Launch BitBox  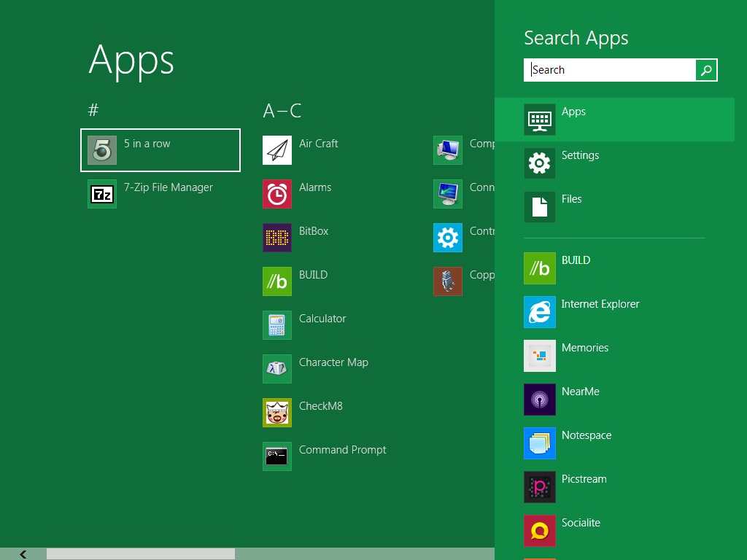pos(313,231)
